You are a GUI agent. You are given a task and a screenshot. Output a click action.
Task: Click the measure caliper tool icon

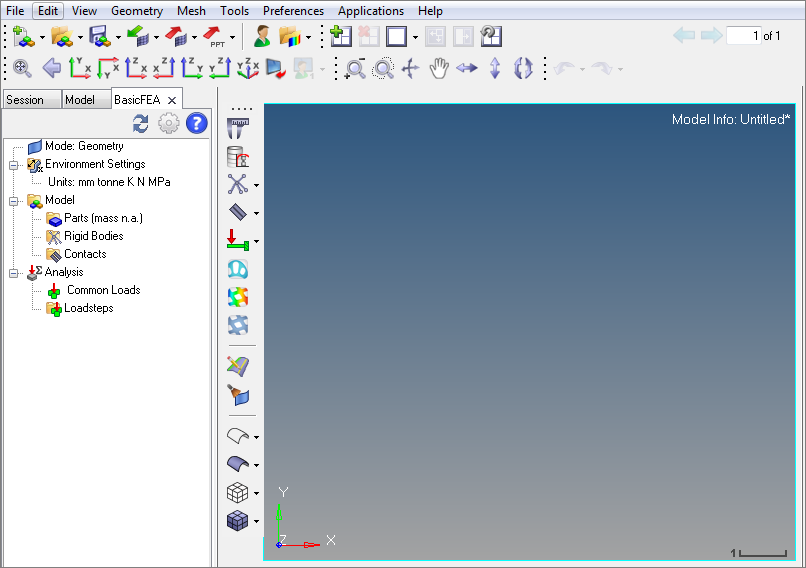point(238,129)
